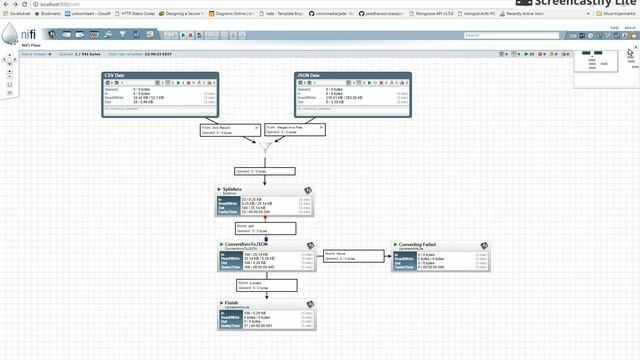
Task: Open the HTTP Status Codes bookmark
Action: (135, 13)
